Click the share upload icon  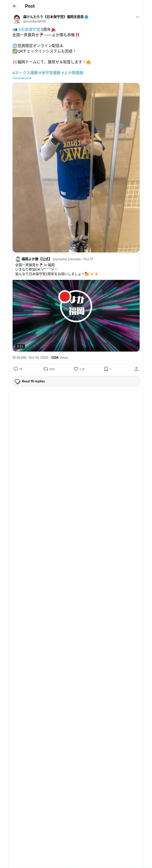(136, 369)
